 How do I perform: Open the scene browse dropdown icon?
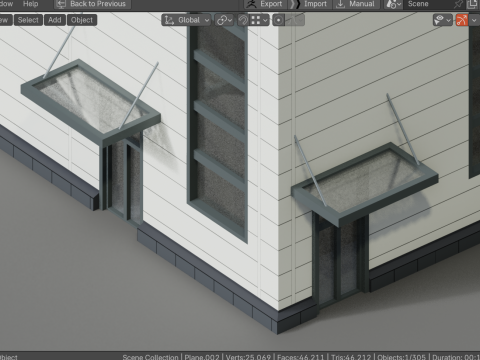(x=393, y=4)
